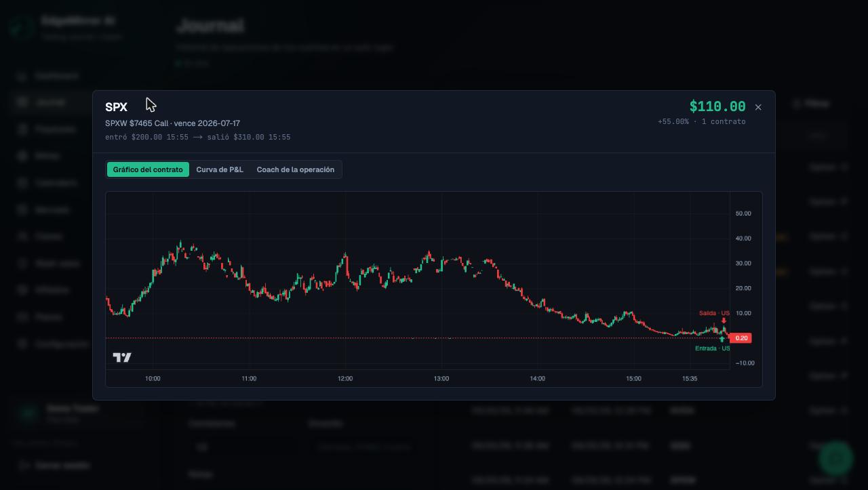Open Configuración in the sidebar
The image size is (868, 490).
(x=62, y=344)
